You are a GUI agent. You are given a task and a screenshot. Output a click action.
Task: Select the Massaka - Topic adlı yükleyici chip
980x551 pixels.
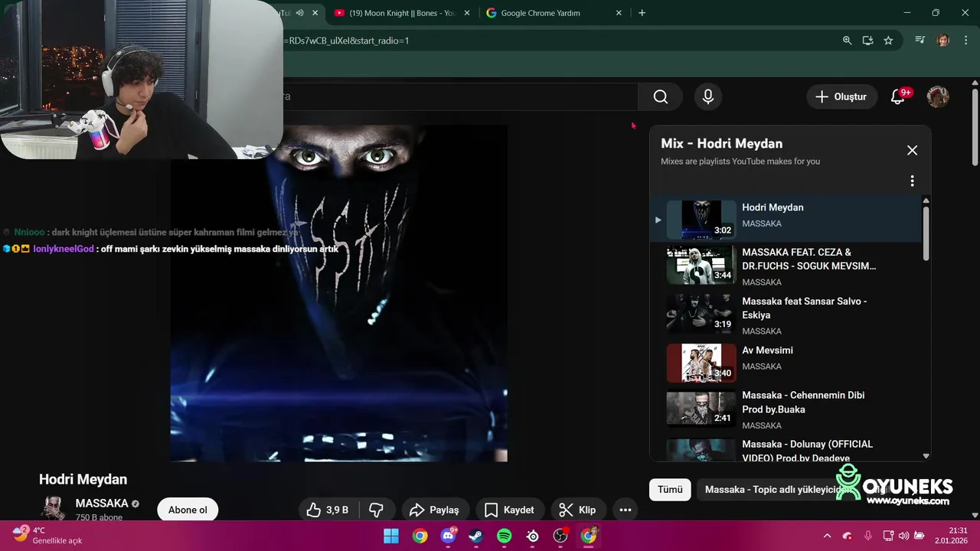pyautogui.click(x=775, y=490)
